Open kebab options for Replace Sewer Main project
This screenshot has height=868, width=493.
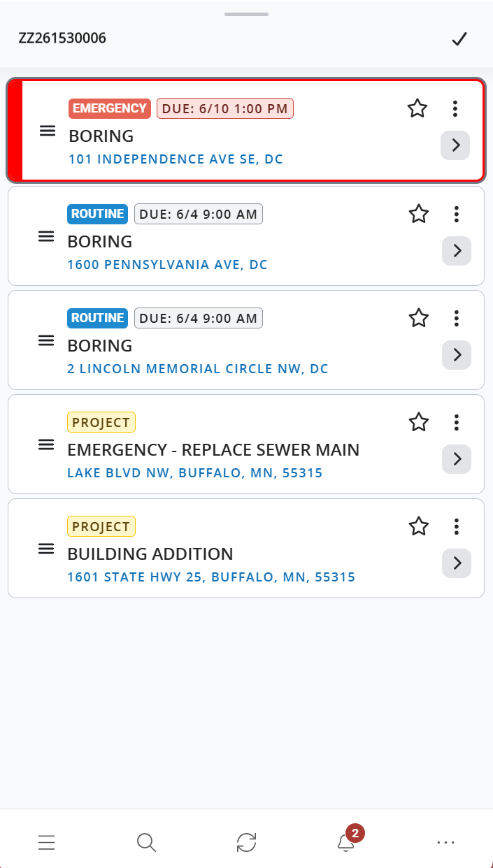coord(457,422)
